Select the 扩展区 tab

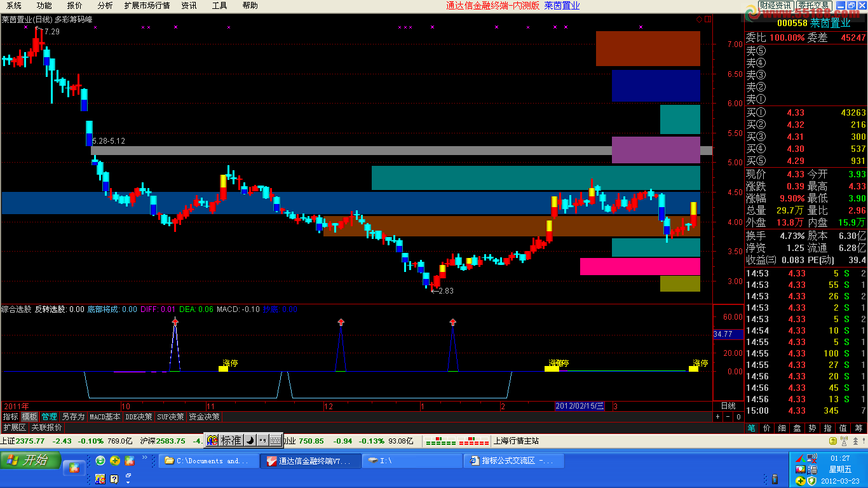(15, 428)
